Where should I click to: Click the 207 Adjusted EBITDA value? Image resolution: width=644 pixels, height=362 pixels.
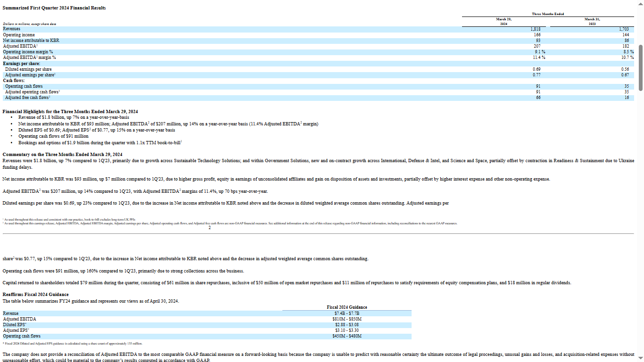coord(537,46)
